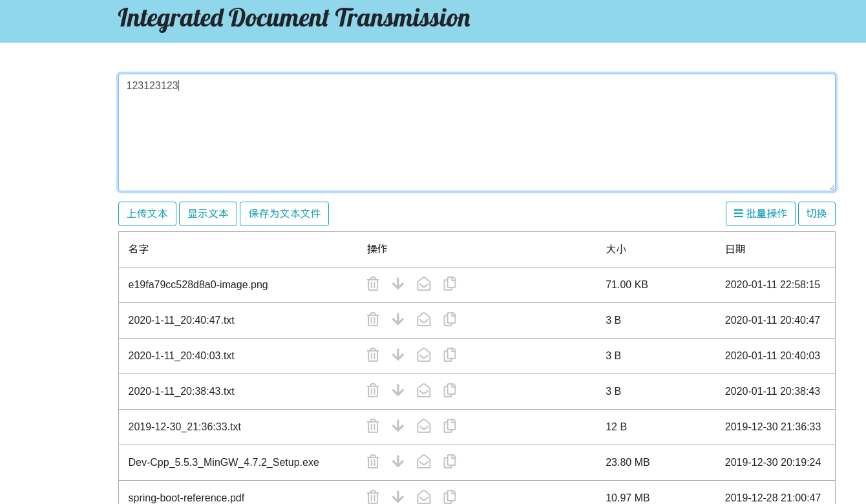Screen dimensions: 866x504
Task: Click the 名字 column header
Action: tap(138, 249)
